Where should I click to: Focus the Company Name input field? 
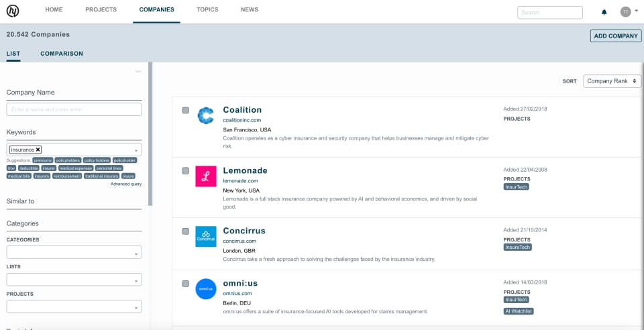point(74,109)
